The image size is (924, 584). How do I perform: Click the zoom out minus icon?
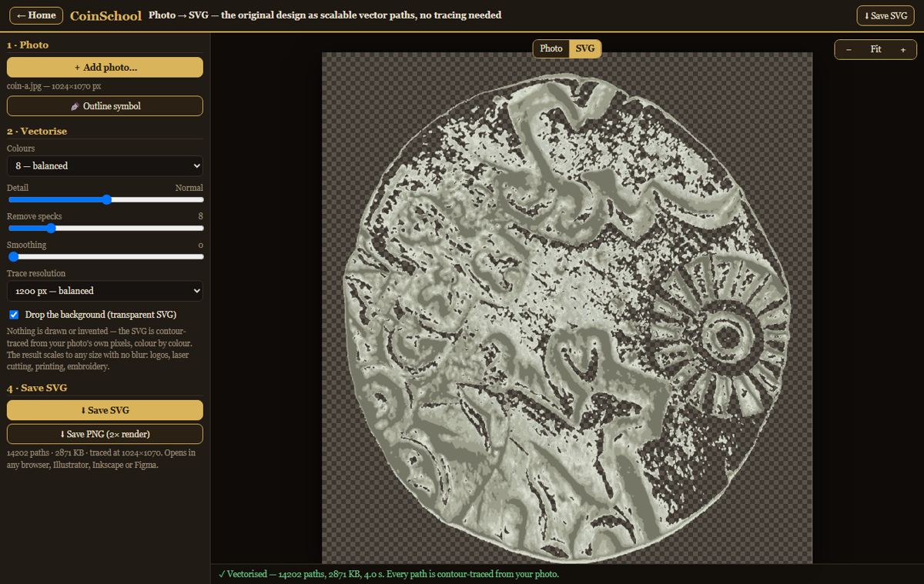point(849,49)
